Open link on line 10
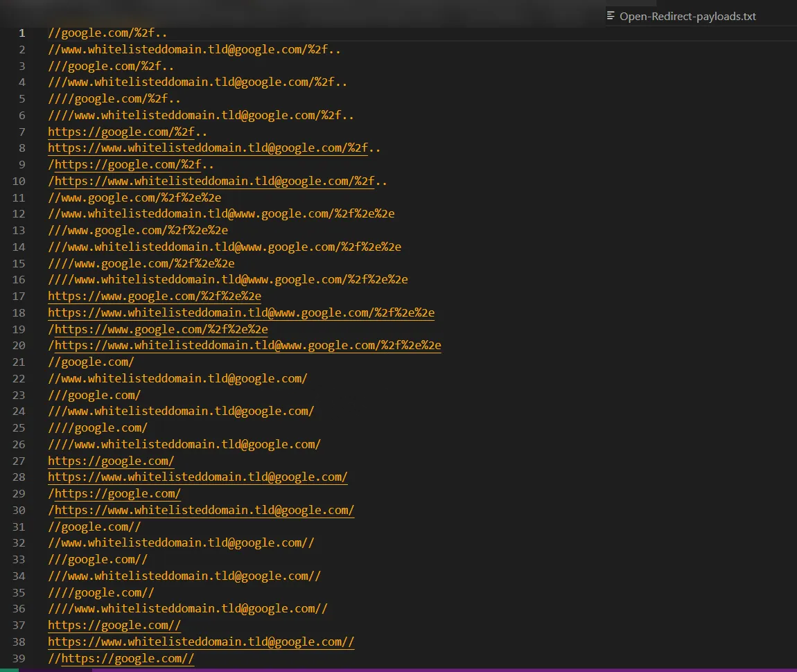The image size is (797, 672). tap(215, 182)
